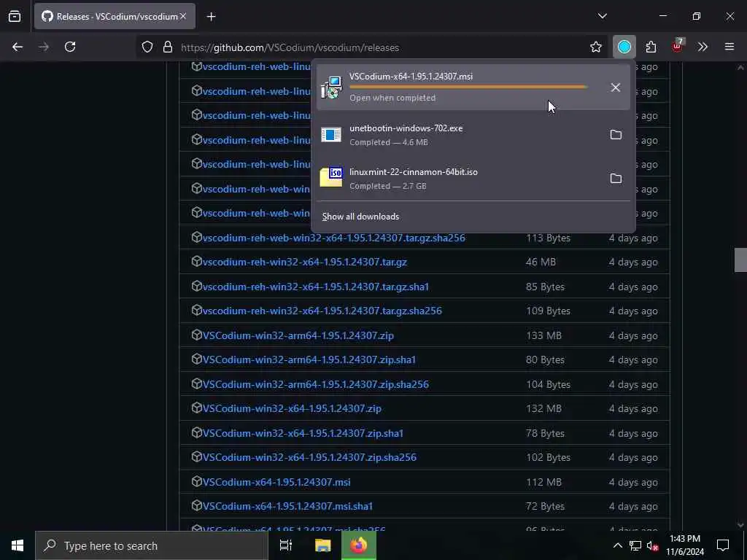
Task: Open the Firefox application menu
Action: click(729, 47)
